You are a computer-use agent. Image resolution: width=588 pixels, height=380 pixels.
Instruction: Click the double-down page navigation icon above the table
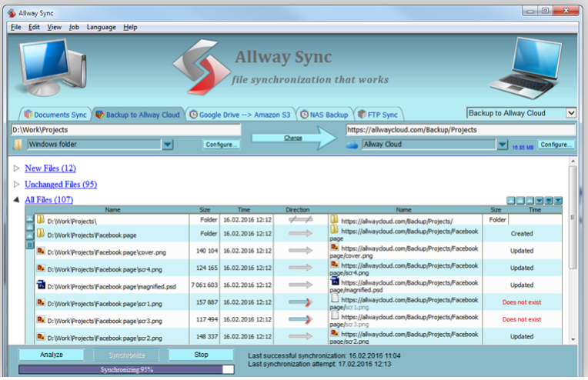549,201
